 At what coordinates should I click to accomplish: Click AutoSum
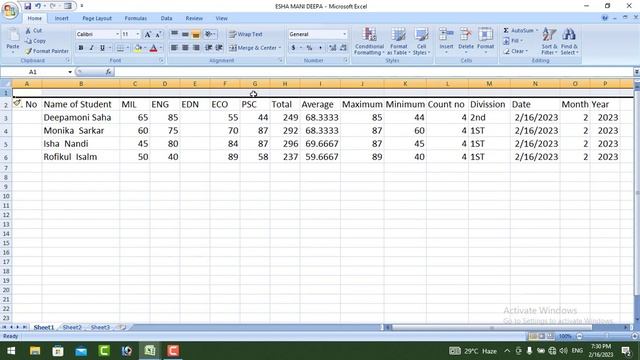[x=518, y=31]
